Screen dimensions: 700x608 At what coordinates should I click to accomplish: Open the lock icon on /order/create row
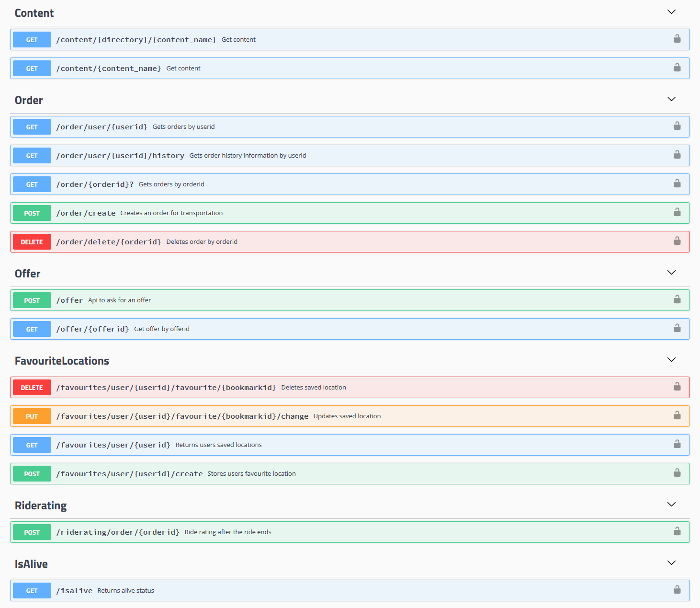(677, 212)
